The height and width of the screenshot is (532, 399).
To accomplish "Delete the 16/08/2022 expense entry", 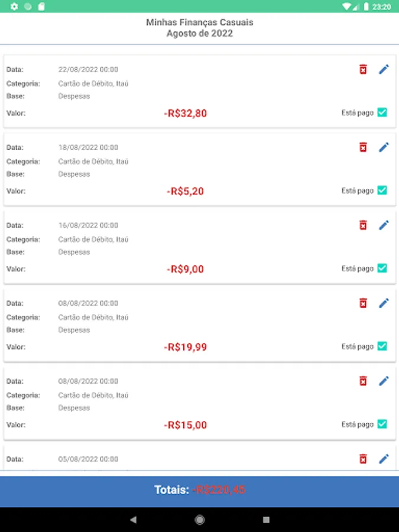I will coord(363,225).
